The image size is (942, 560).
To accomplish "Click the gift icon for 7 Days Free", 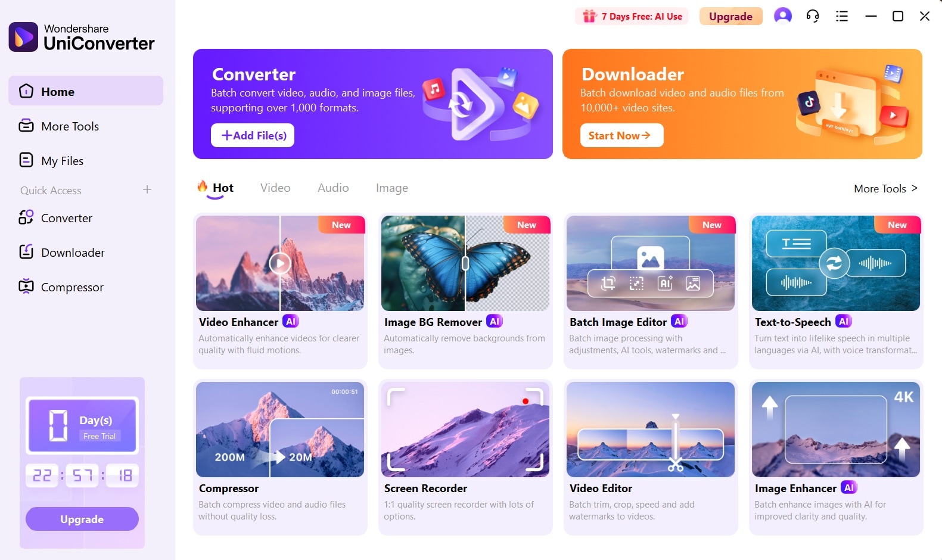I will point(589,16).
